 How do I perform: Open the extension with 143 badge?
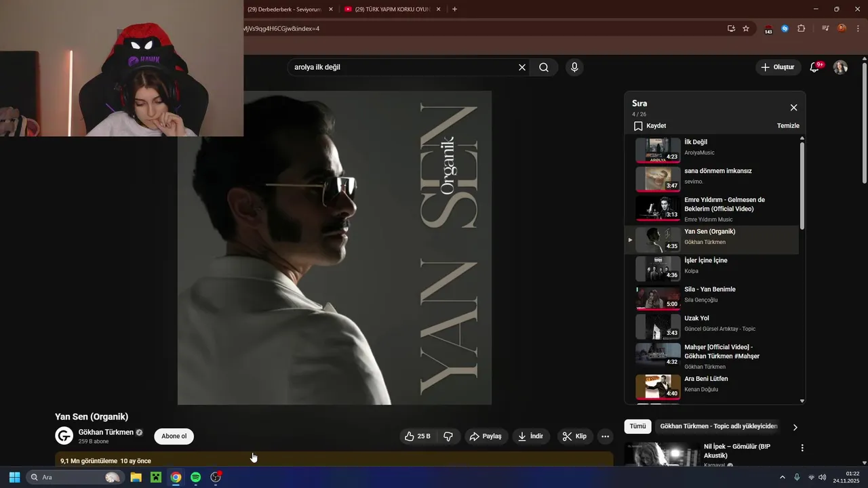coord(768,29)
